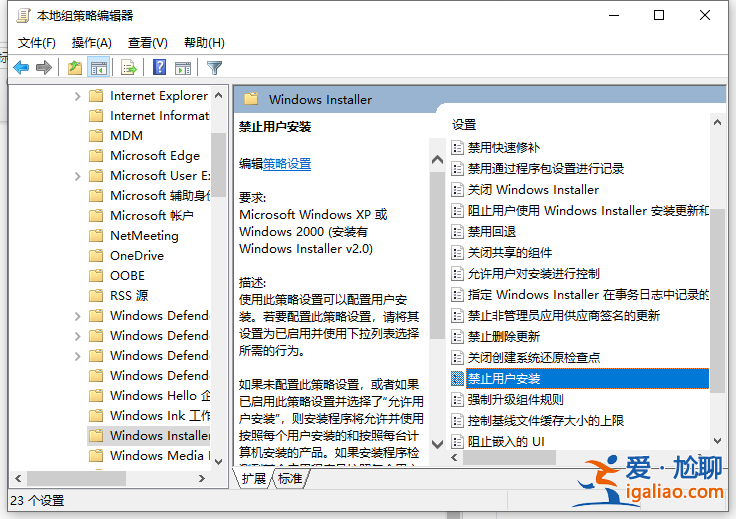Click the policy icon beside 禁止删除更新
Viewport: 736px width, 519px height.
click(457, 336)
